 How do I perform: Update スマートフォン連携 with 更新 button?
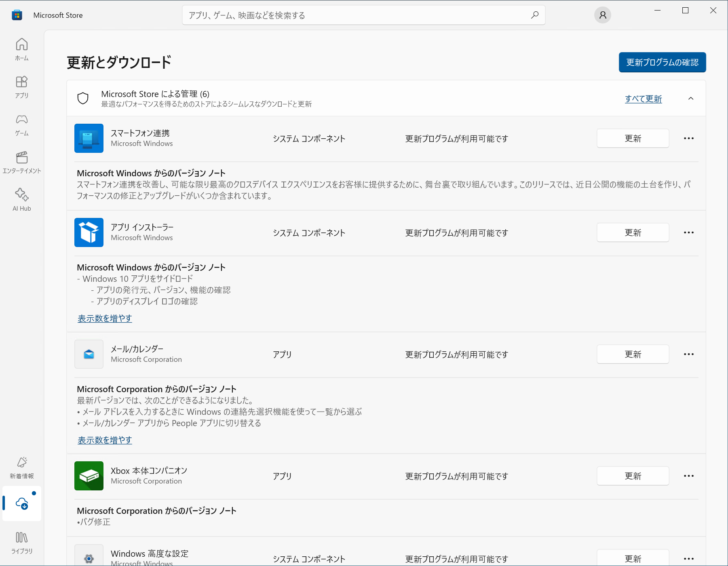point(633,138)
